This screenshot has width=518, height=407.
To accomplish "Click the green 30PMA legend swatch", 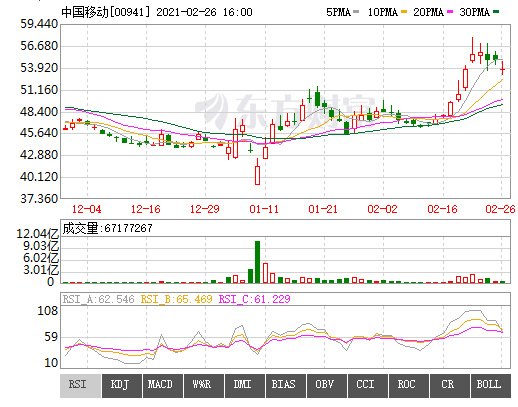I will 496,12.
